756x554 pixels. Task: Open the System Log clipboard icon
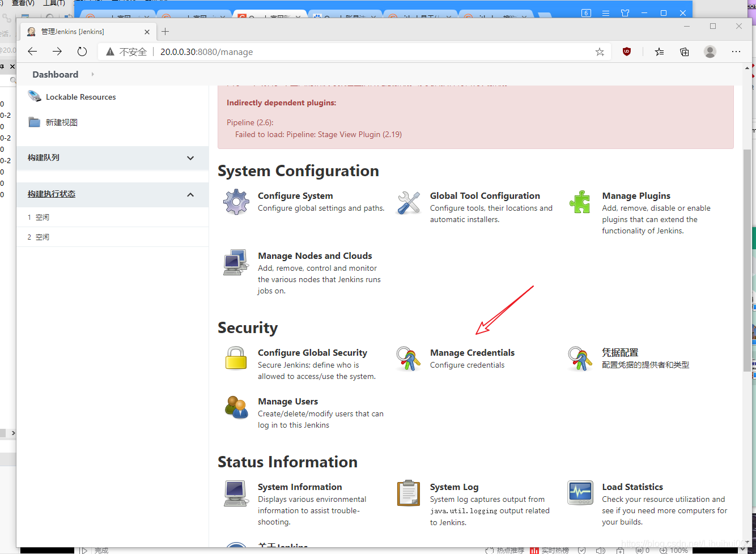408,493
